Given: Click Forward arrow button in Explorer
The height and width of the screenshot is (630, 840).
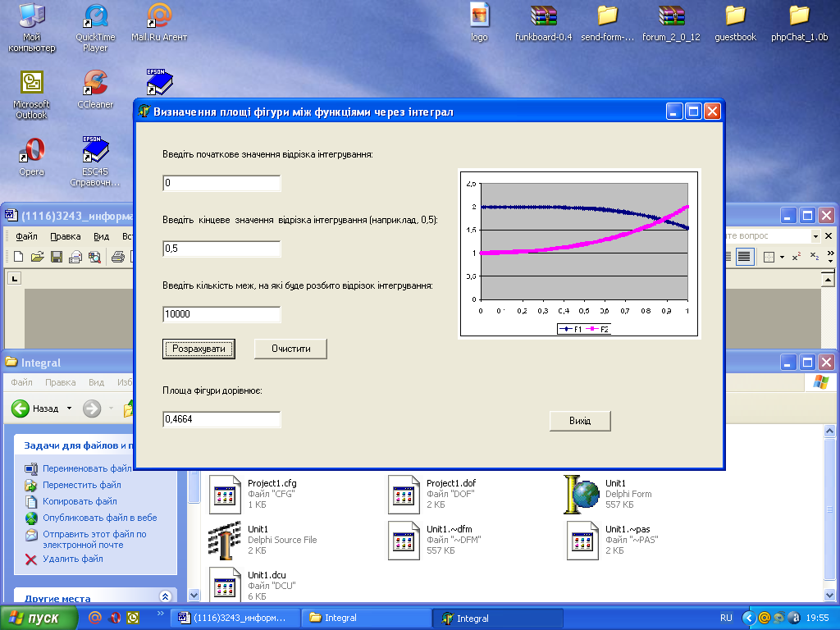Looking at the screenshot, I should click(92, 409).
